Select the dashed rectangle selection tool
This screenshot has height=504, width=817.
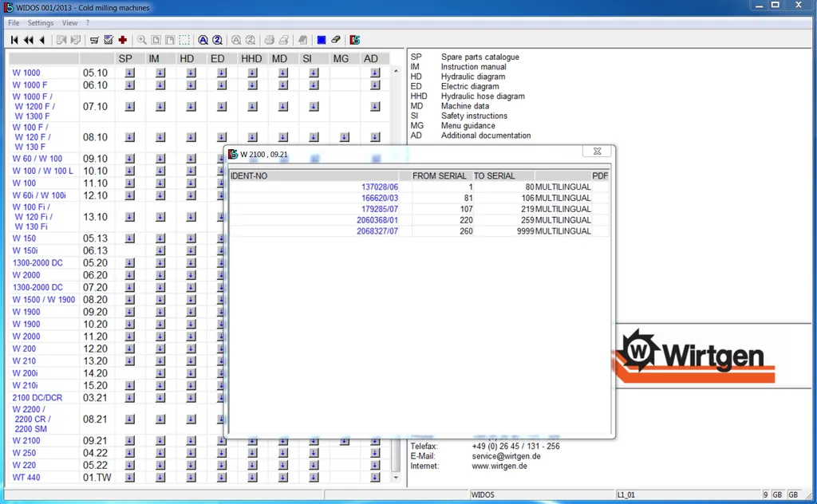(184, 40)
